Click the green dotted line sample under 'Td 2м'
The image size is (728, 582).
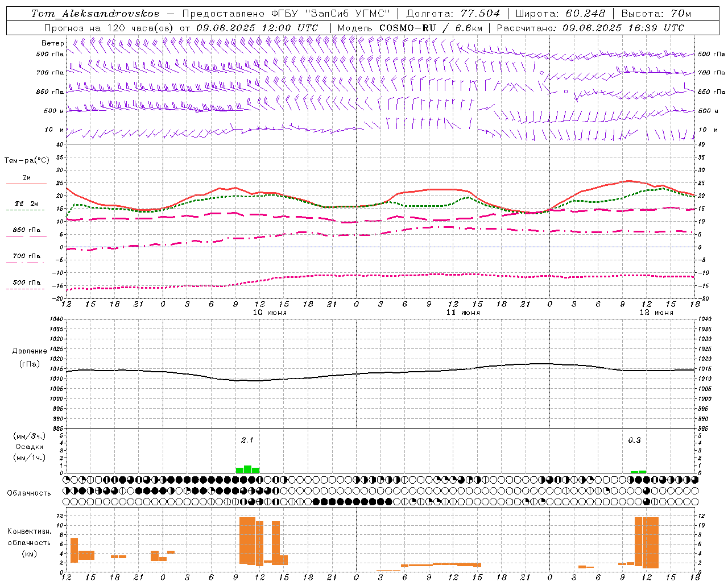point(25,210)
